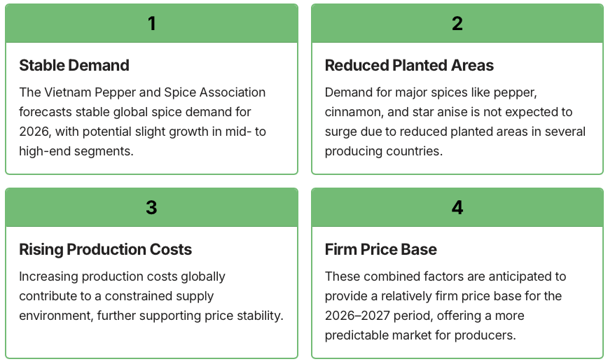This screenshot has height=364, width=608.
Task: Click the number 1 card header
Action: (151, 24)
